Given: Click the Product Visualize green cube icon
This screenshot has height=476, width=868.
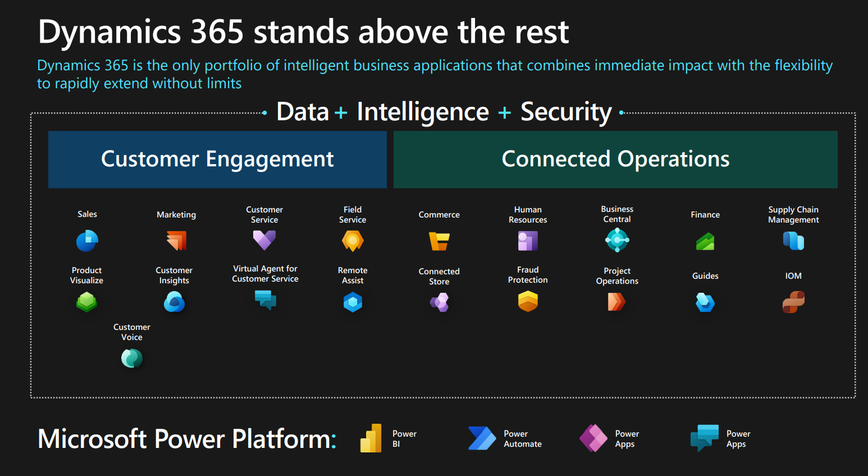Looking at the screenshot, I should [86, 302].
